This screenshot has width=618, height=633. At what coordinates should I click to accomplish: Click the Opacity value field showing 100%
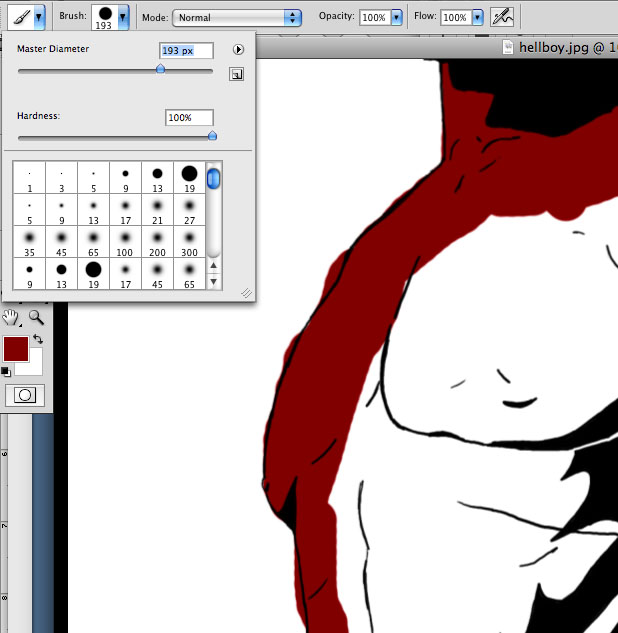[x=375, y=17]
